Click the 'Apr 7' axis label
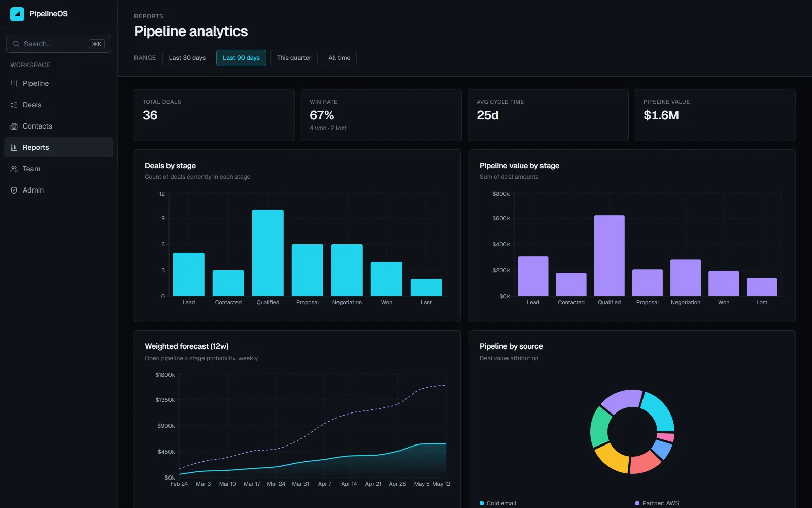 pos(325,484)
